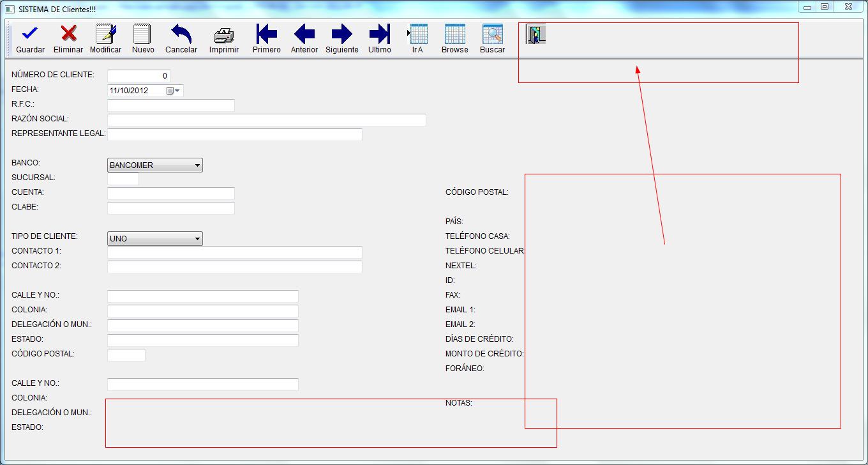Viewport: 868px width, 465px height.
Task: Advance to the next record with Siguiente
Action: click(341, 33)
